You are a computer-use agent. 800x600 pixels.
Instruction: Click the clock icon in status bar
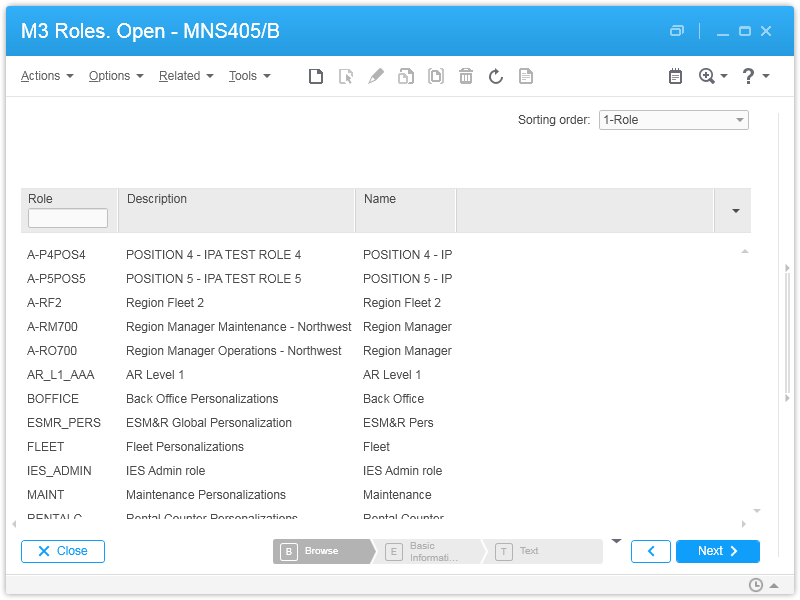click(x=756, y=585)
